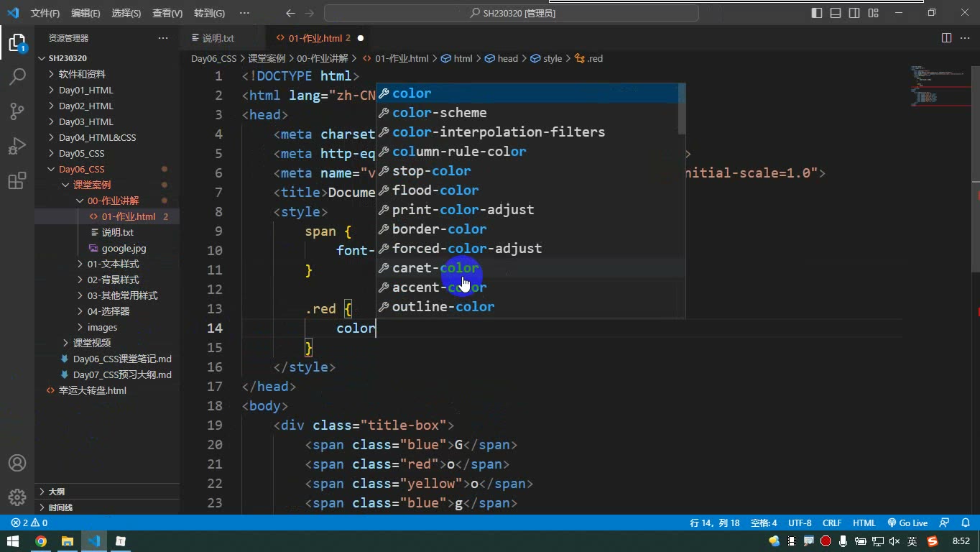
Task: Click the Go Live status bar button
Action: [907, 523]
